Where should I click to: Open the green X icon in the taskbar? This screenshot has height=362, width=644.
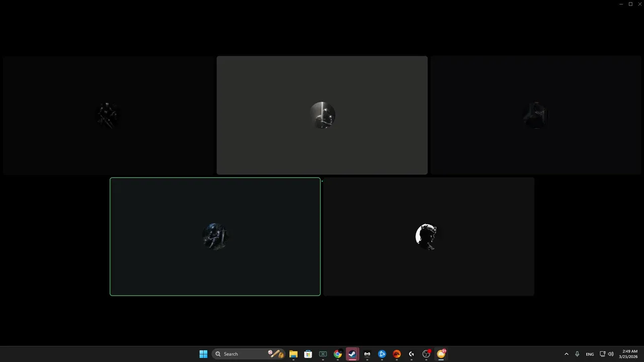323,354
